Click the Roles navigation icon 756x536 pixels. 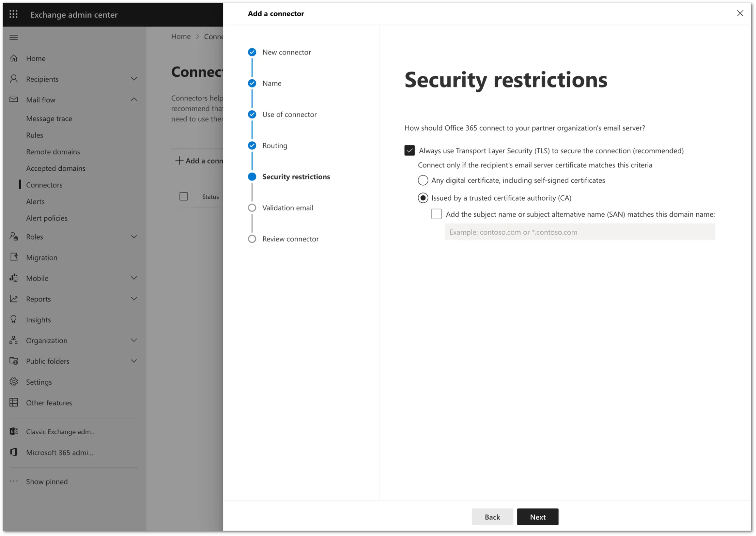click(14, 237)
